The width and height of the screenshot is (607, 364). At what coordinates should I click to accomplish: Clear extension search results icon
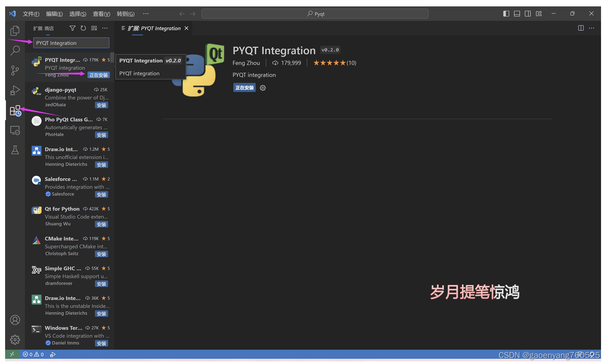(x=94, y=28)
